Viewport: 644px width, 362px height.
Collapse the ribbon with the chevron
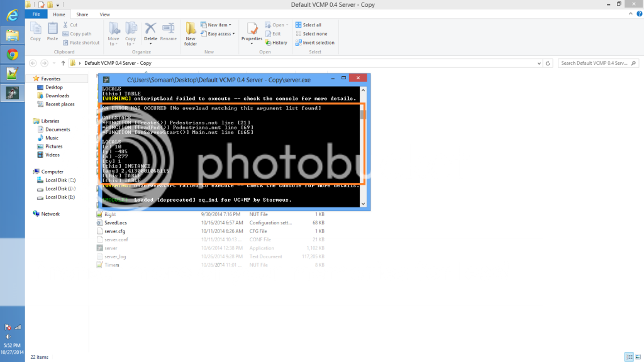[630, 14]
